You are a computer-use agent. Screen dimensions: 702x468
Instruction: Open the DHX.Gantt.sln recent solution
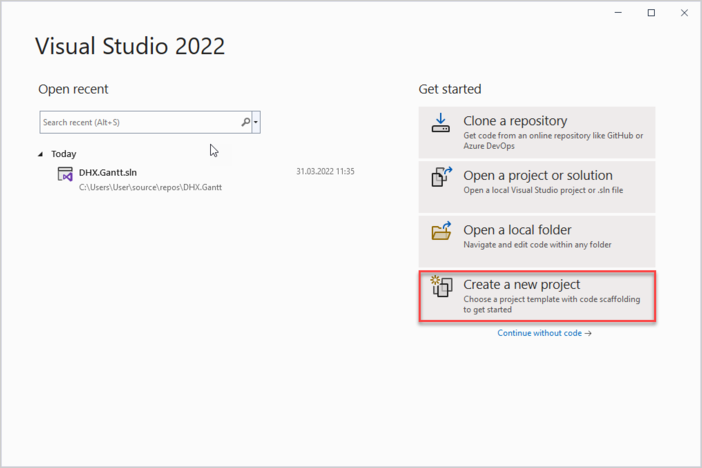point(108,172)
